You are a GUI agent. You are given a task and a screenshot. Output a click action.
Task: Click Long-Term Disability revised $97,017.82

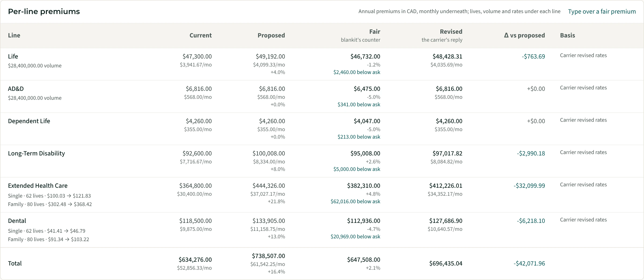pos(447,153)
